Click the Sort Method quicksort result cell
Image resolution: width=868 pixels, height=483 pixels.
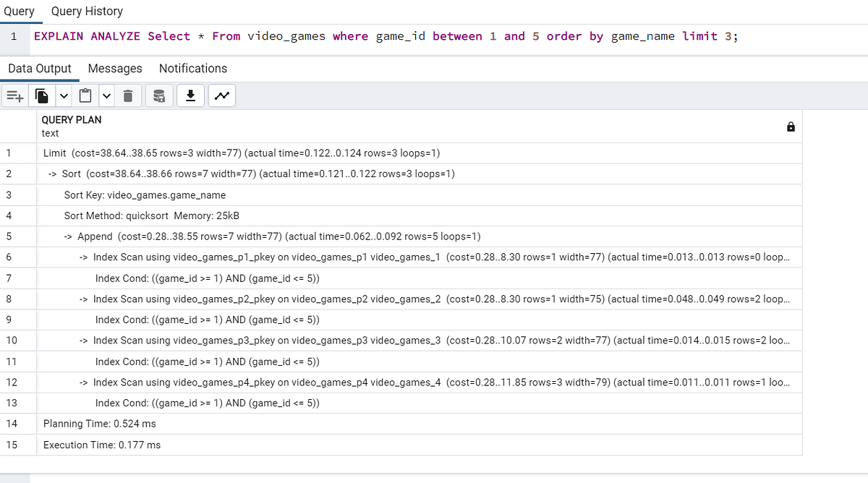(152, 215)
